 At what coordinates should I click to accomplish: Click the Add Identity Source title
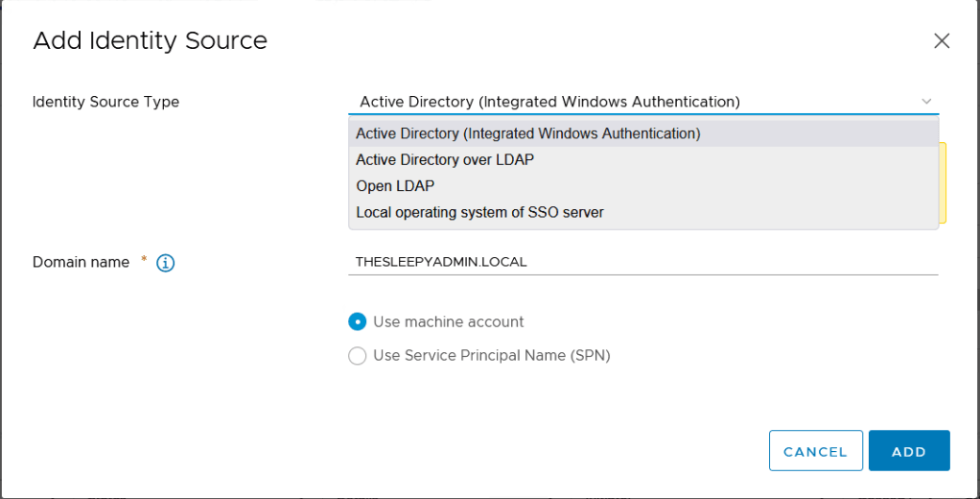(150, 40)
